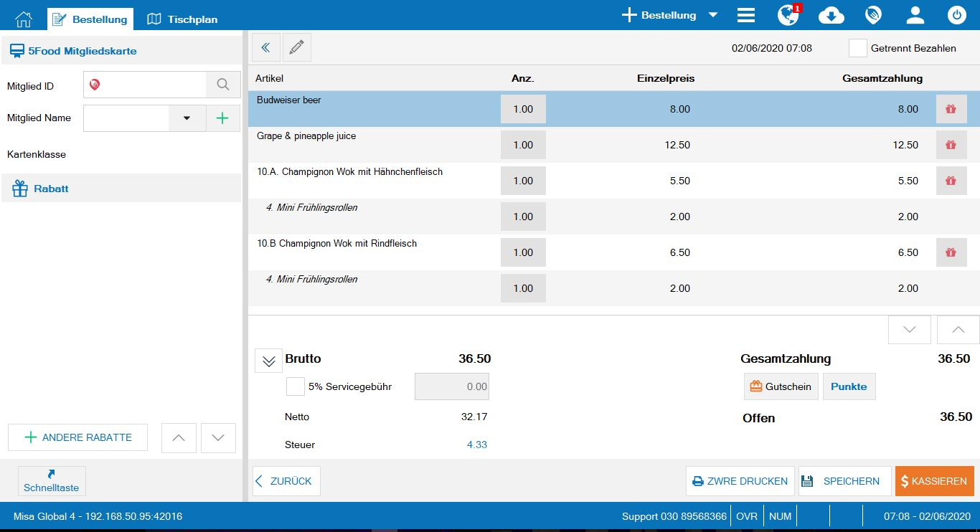Click gift icon on Budweiser beer row
The width and height of the screenshot is (980, 532).
pyautogui.click(x=951, y=109)
